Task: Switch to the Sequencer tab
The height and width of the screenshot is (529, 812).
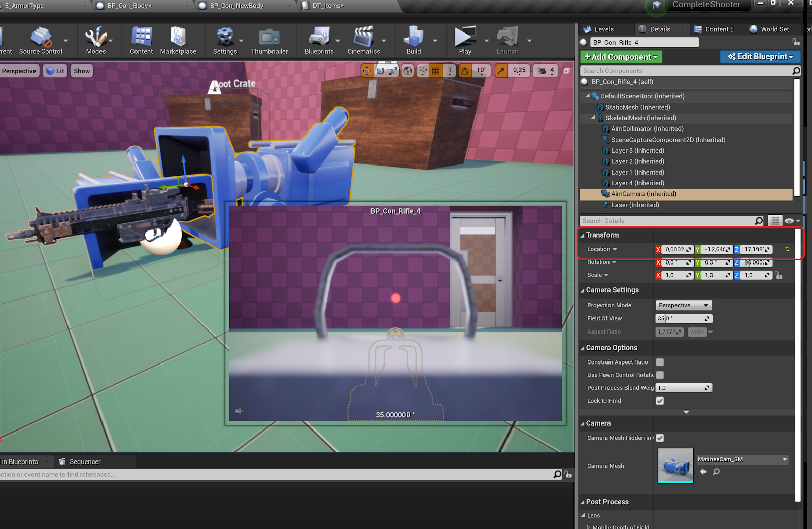Action: tap(85, 461)
